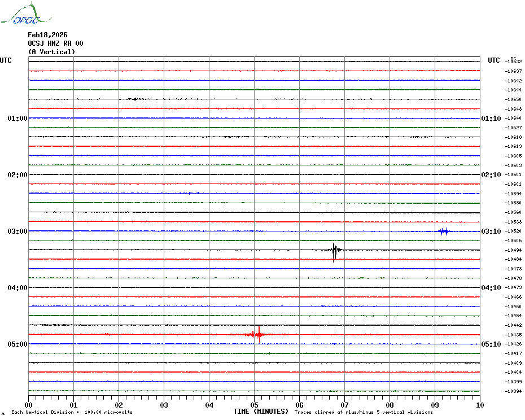
Task: Click the 02:10 time label on right
Action: pyautogui.click(x=491, y=175)
